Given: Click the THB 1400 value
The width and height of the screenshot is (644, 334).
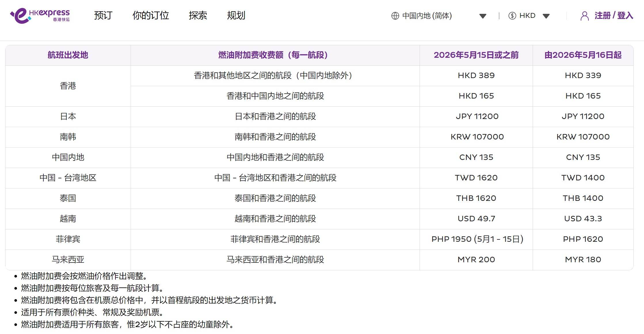Looking at the screenshot, I should (583, 198).
